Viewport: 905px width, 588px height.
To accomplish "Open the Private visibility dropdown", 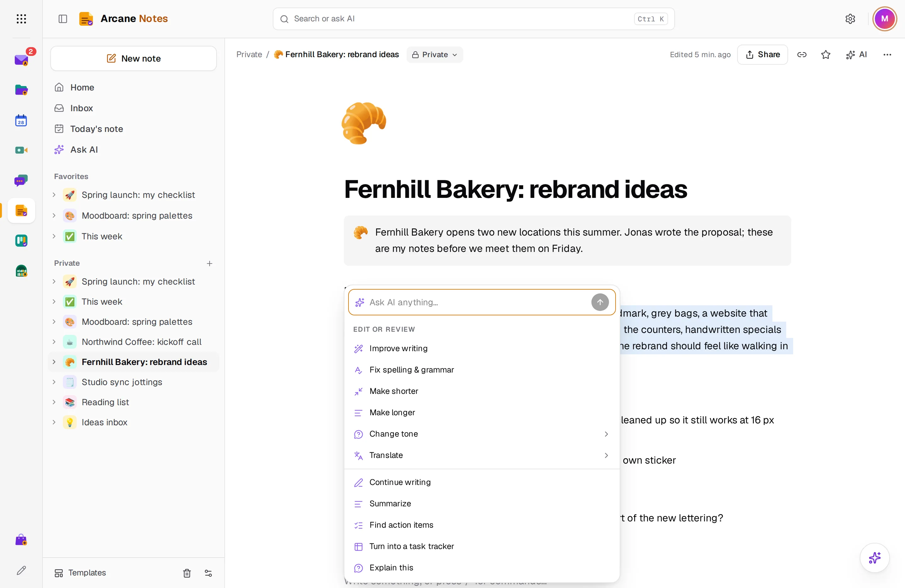I will tap(435, 55).
